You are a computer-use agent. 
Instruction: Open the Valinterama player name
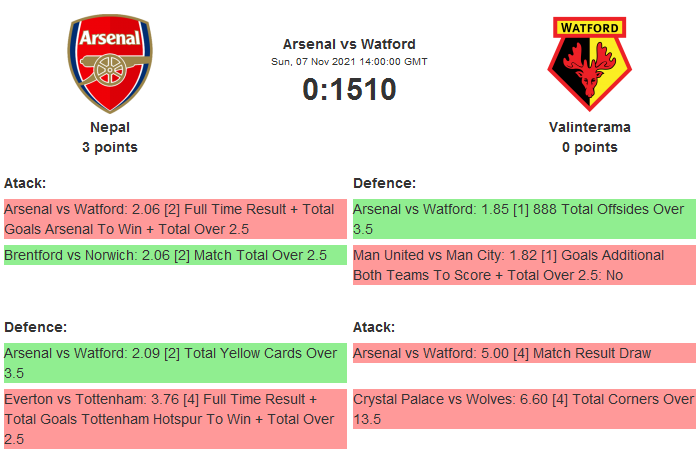[589, 127]
